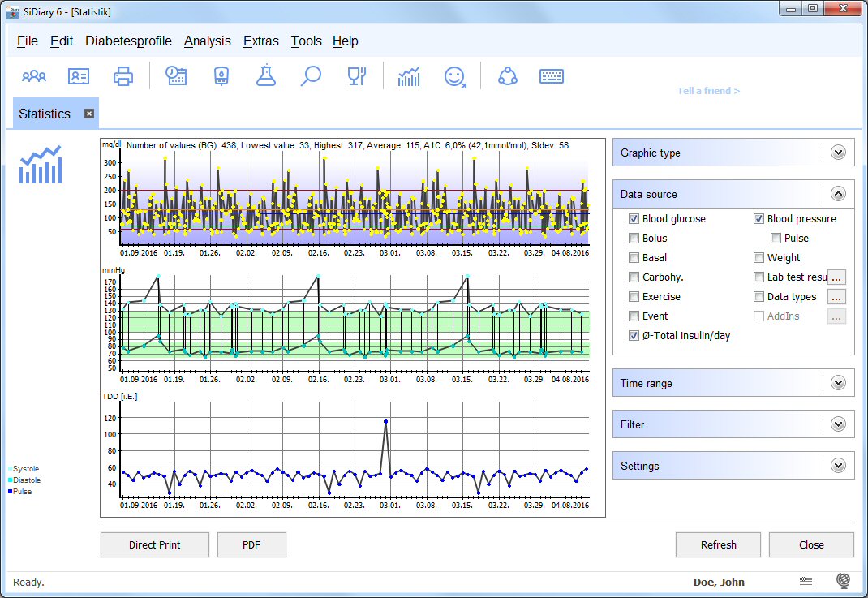
Task: Open the Analysis menu
Action: pos(207,41)
